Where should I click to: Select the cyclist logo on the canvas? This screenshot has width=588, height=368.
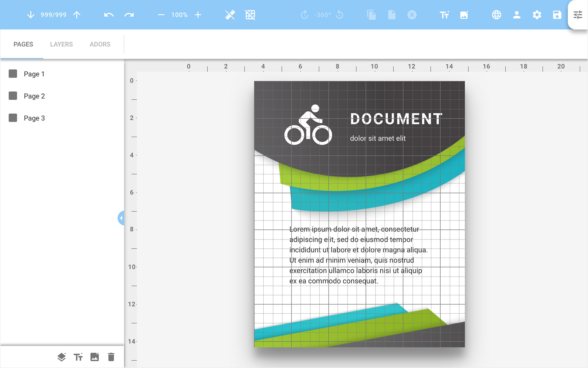pyautogui.click(x=308, y=125)
